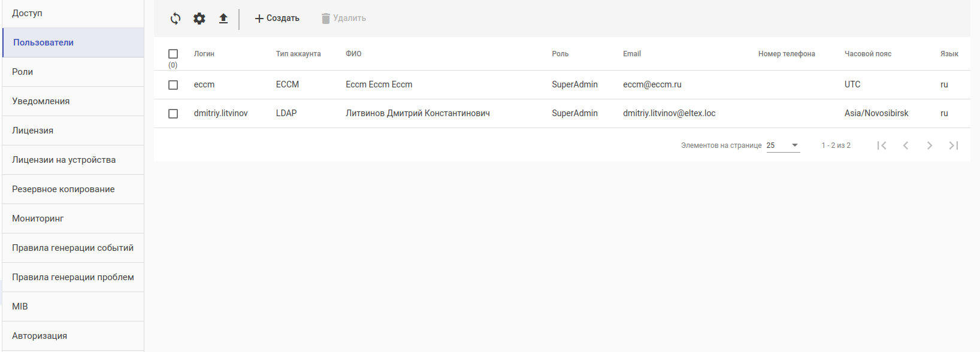Jump to last page of table
980x352 pixels.
click(x=954, y=145)
